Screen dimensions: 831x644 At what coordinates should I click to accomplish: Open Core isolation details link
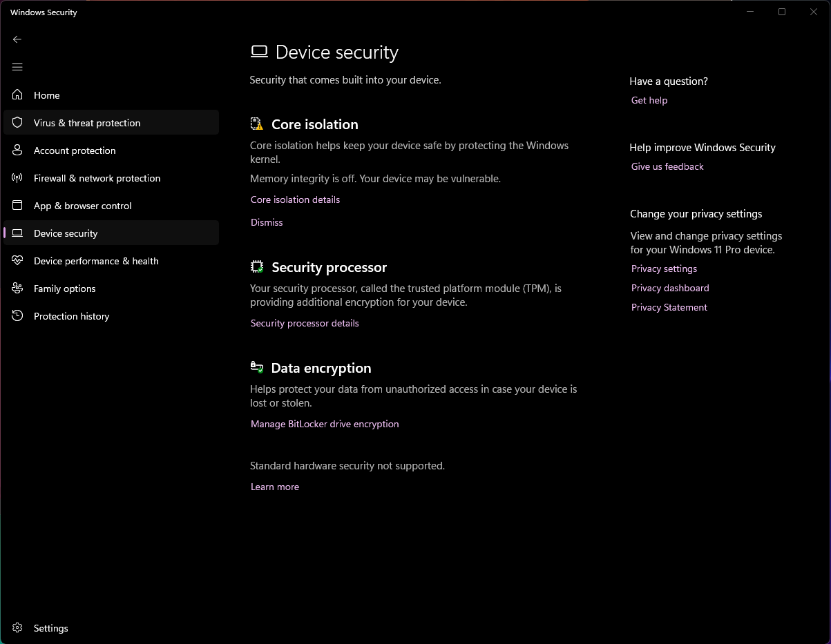click(295, 199)
